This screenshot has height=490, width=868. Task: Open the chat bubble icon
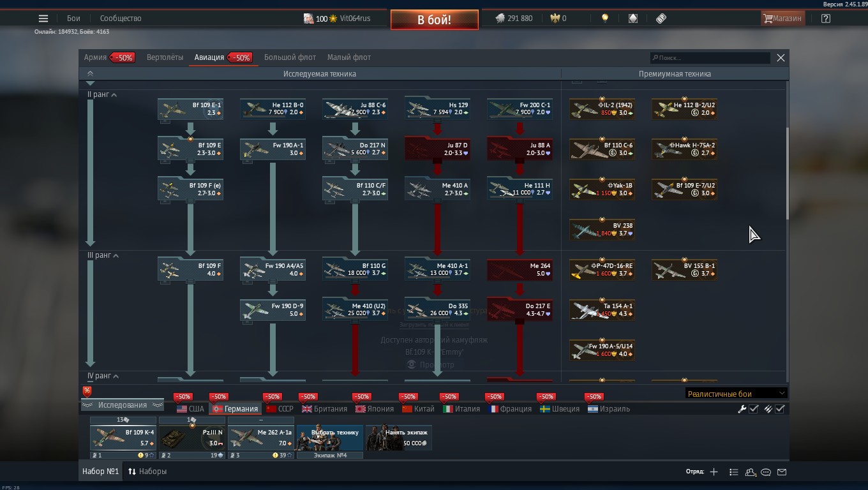[766, 471]
